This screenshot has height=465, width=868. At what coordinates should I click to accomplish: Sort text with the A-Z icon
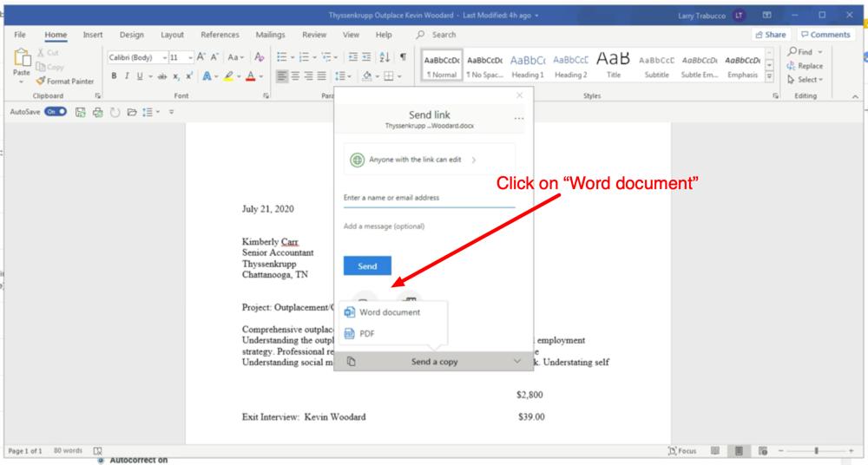click(385, 57)
